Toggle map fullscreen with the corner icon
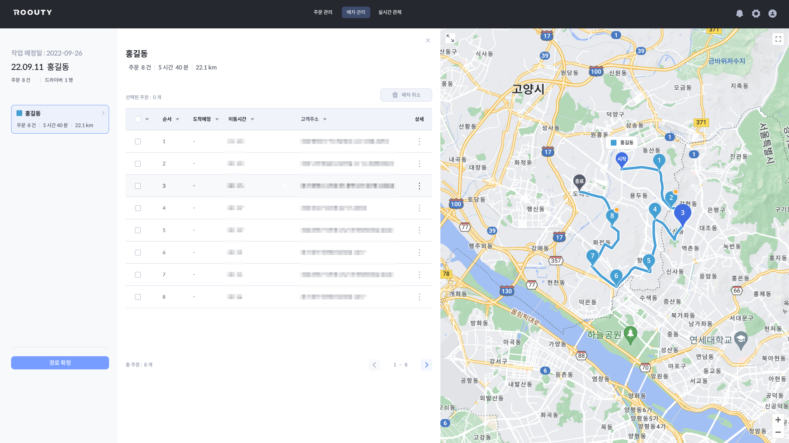The image size is (789, 443). click(x=778, y=39)
